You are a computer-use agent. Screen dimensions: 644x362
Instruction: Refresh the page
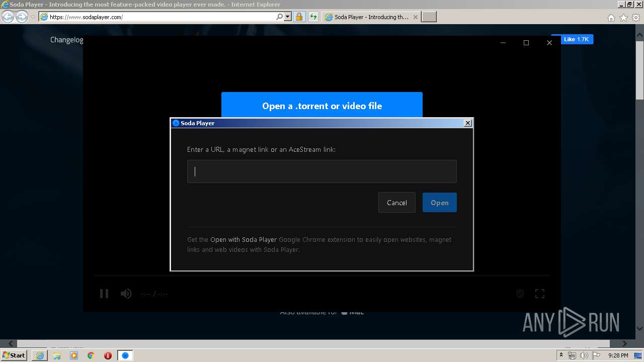[313, 17]
